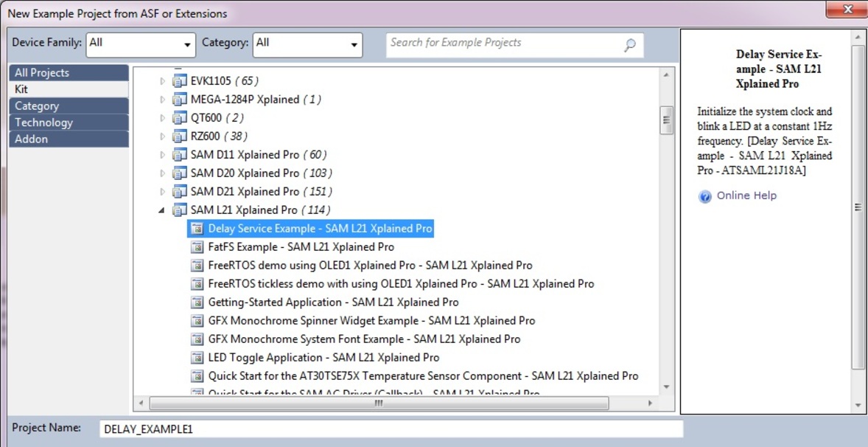
Task: Click the icon beside GFX Monochrome Spinner Widget Example
Action: [197, 320]
